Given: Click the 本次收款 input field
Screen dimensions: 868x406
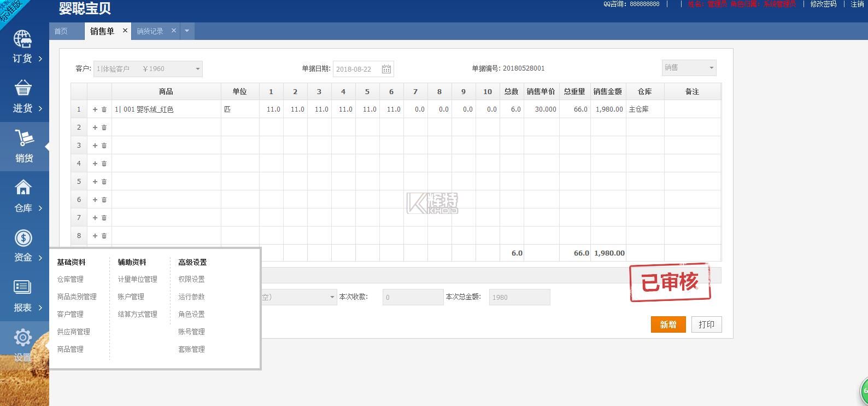Looking at the screenshot, I should [x=413, y=297].
